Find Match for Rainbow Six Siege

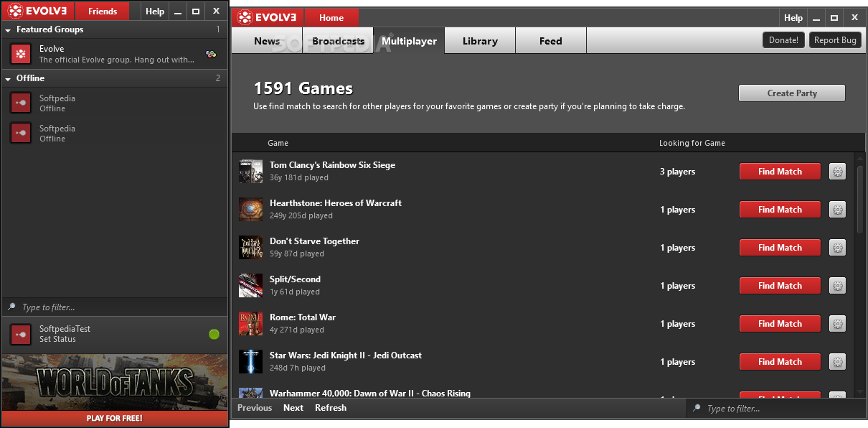[780, 172]
